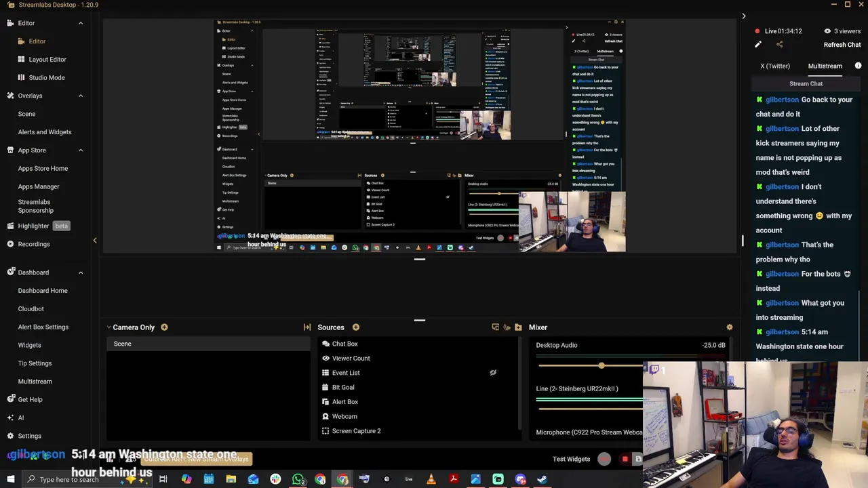Open WhatsApp from the taskbar
868x488 pixels.
(298, 479)
